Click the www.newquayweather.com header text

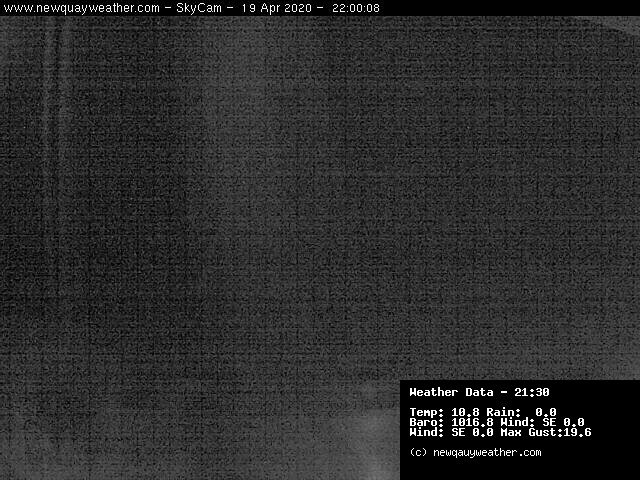tap(82, 8)
